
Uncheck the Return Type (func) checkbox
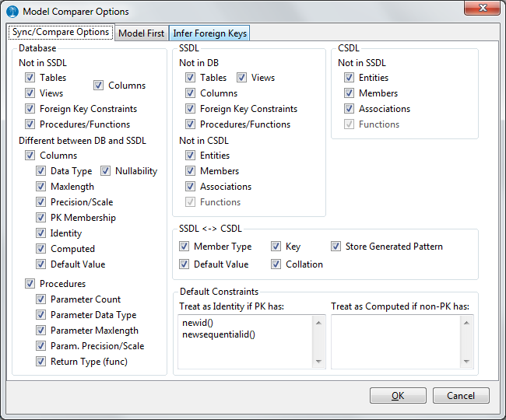tap(41, 362)
